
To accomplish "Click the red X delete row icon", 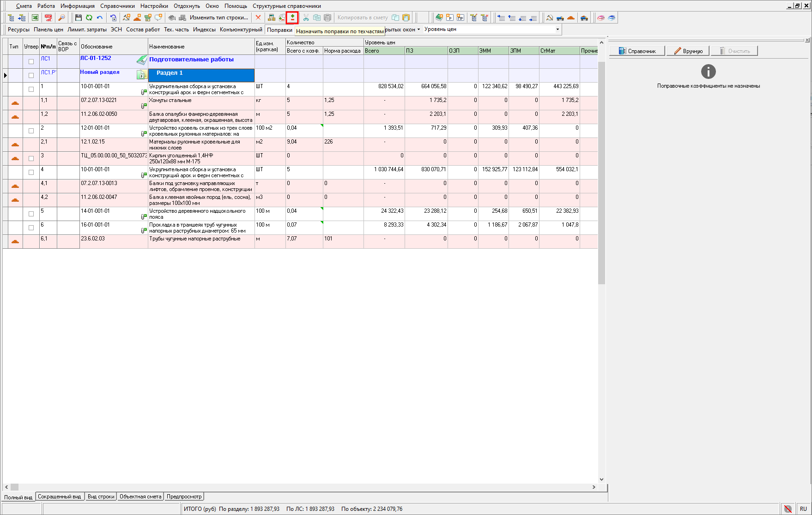I will 258,18.
